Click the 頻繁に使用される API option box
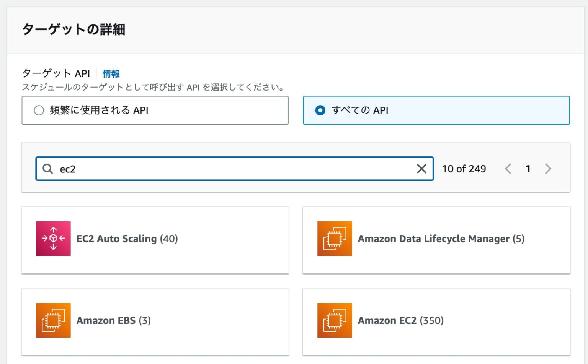The width and height of the screenshot is (588, 364). 155,110
